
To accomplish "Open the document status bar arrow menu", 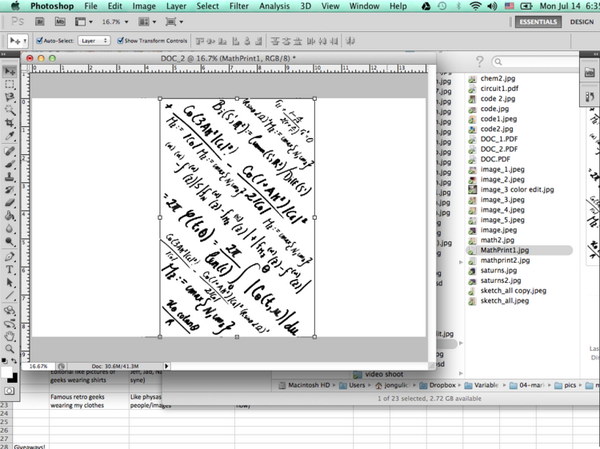I will coord(166,366).
